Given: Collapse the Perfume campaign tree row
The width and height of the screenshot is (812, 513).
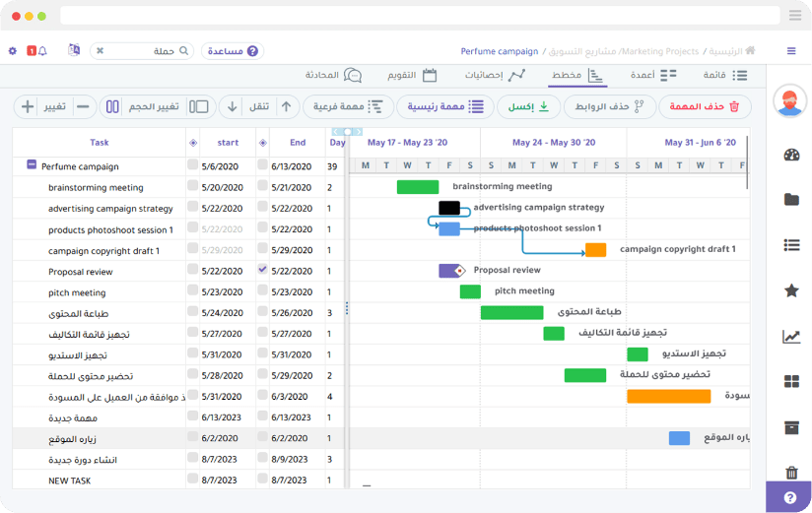Looking at the screenshot, I should point(32,164).
